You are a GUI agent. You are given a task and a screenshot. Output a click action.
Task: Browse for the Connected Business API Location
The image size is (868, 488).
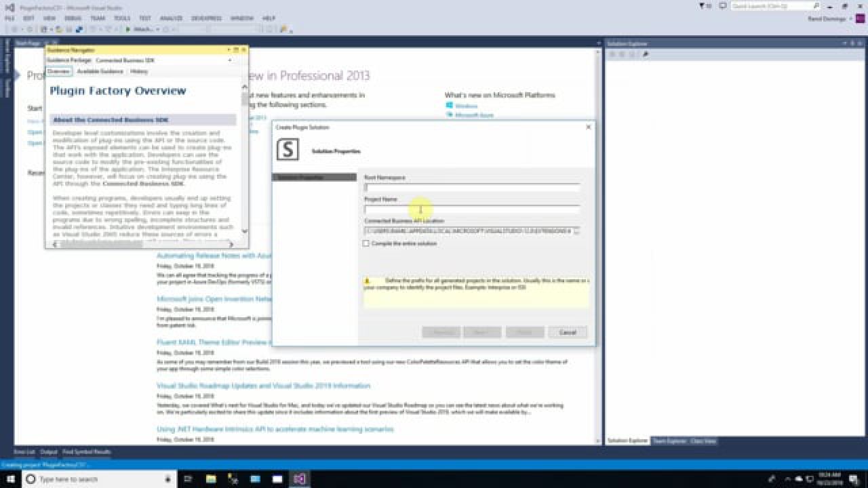coord(576,231)
